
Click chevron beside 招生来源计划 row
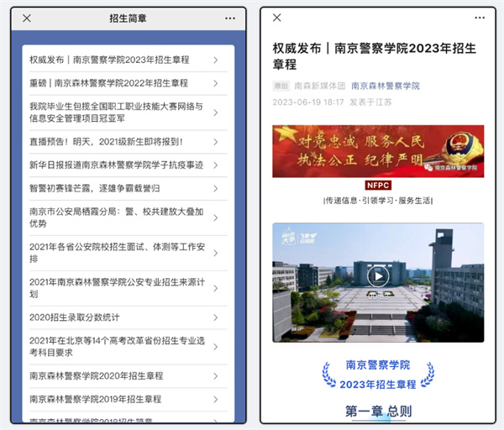click(216, 288)
